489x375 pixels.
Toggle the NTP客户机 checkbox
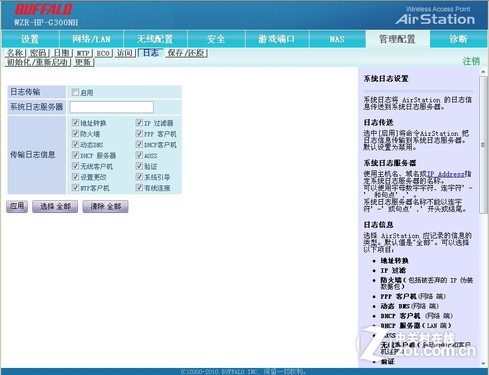(76, 187)
